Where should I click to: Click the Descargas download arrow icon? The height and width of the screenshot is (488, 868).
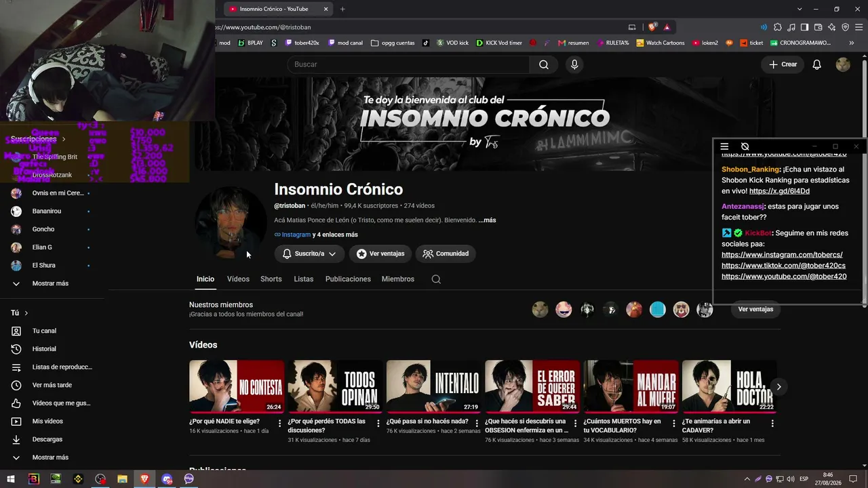pos(16,439)
